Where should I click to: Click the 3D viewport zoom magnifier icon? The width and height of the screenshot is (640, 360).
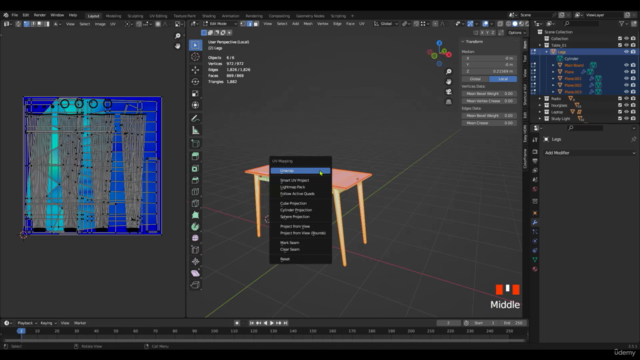449,72
